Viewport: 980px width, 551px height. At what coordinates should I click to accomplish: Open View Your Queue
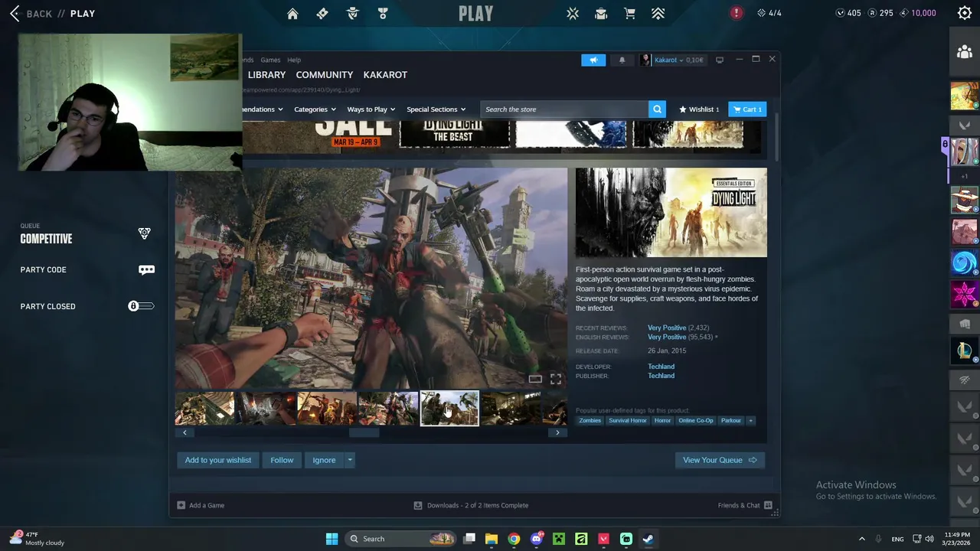pyautogui.click(x=719, y=460)
